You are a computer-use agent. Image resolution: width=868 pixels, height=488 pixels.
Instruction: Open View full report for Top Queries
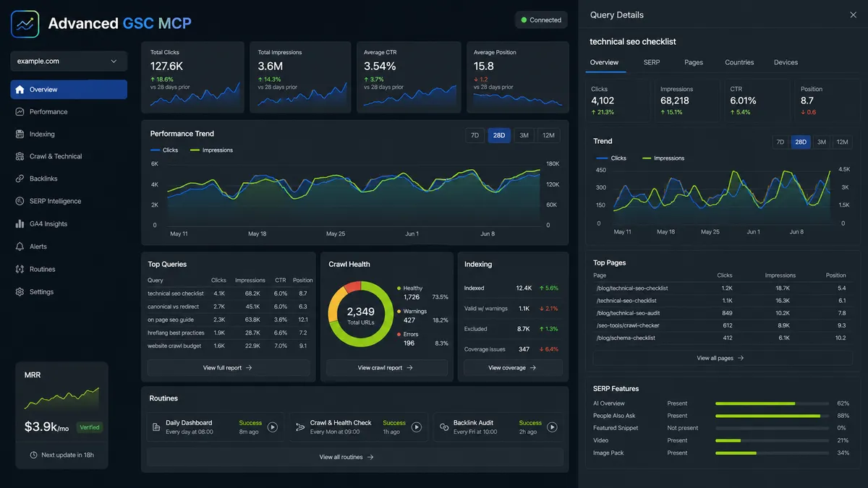[x=228, y=368]
